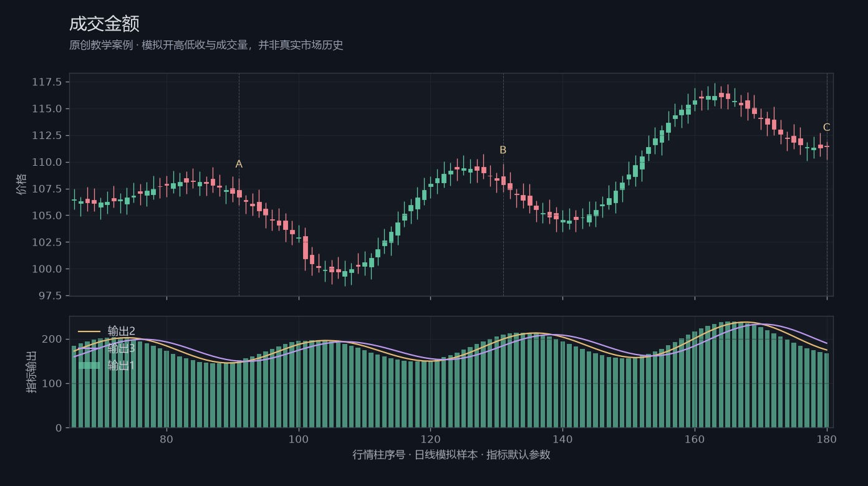The width and height of the screenshot is (868, 486).
Task: Click the indicator axis label 指标输出
Action: [32, 372]
